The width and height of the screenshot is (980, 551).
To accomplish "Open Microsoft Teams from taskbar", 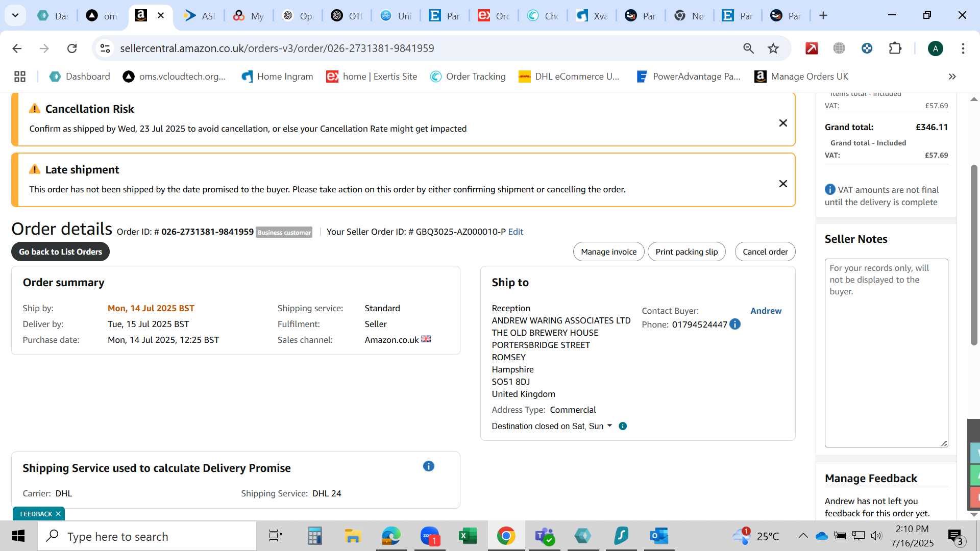I will pyautogui.click(x=544, y=536).
